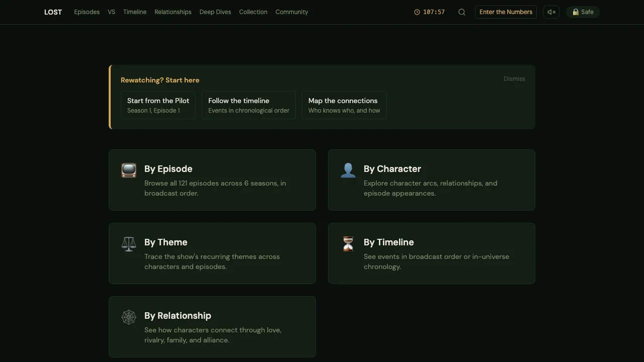Click the Enter the Numbers button
This screenshot has width=644, height=362.
(506, 12)
